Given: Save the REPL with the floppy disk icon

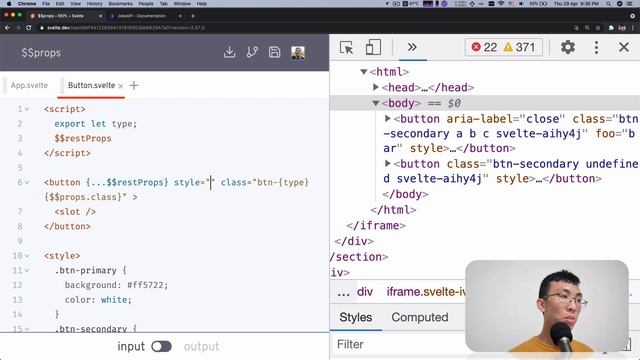Looking at the screenshot, I should point(274,52).
